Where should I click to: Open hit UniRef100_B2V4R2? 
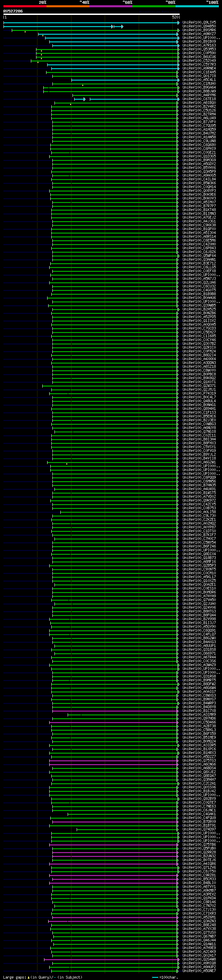click(x=199, y=106)
